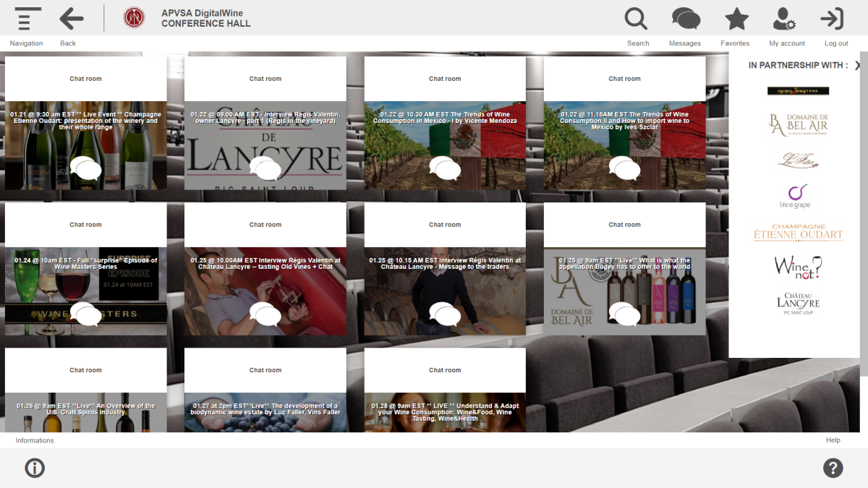The height and width of the screenshot is (488, 868).
Task: Open Messages chat bubble icon
Action: point(685,19)
